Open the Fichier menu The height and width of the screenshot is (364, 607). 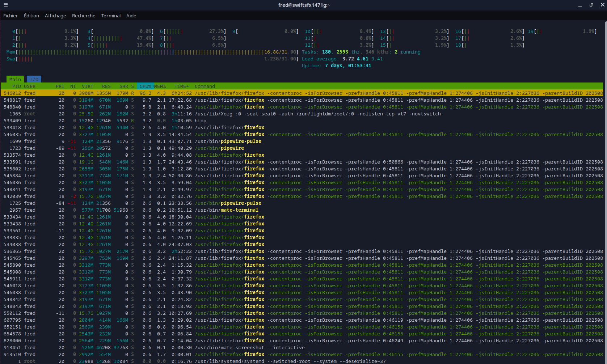[x=10, y=16]
